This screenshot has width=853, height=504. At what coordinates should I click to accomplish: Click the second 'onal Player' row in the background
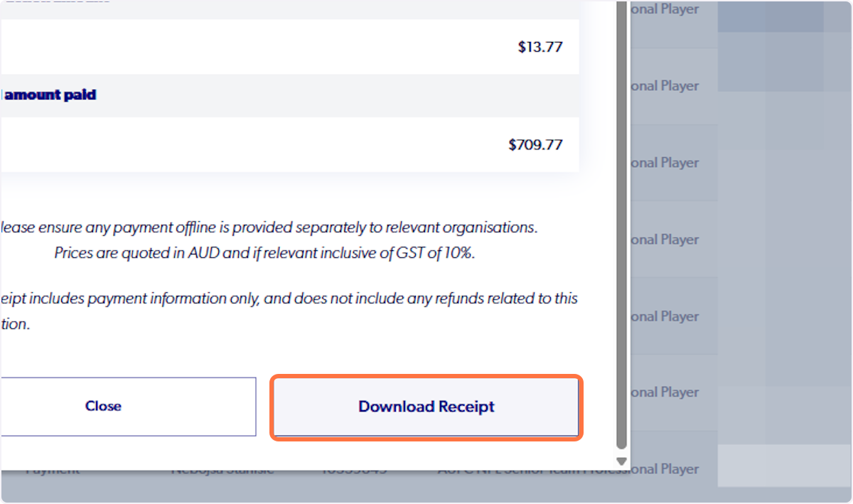click(x=669, y=85)
